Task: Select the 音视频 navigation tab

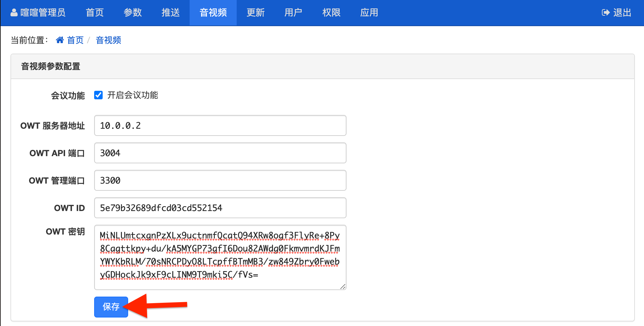Action: (213, 13)
